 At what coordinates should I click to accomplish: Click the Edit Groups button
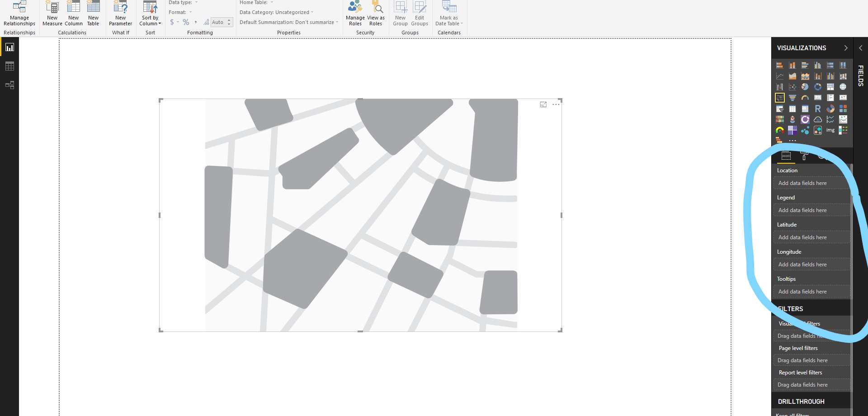pos(420,14)
